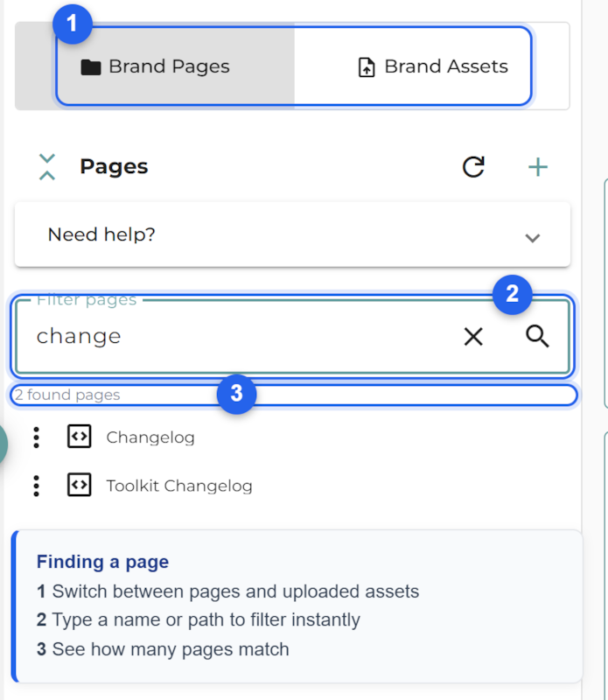This screenshot has width=608, height=700.
Task: Click the code icon beside Changelog
Action: point(80,436)
